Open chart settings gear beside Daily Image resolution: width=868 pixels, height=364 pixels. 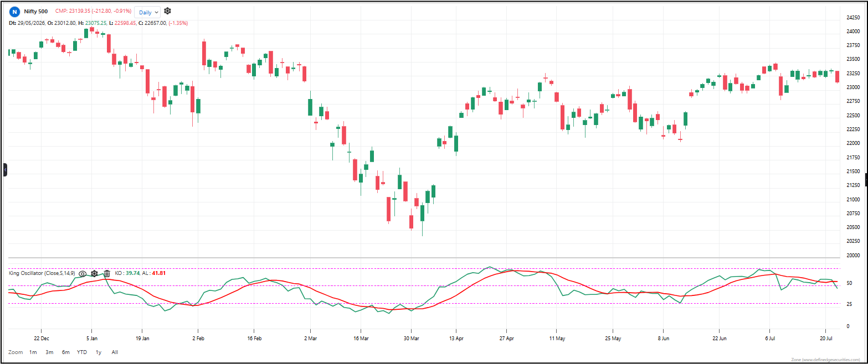tap(167, 11)
